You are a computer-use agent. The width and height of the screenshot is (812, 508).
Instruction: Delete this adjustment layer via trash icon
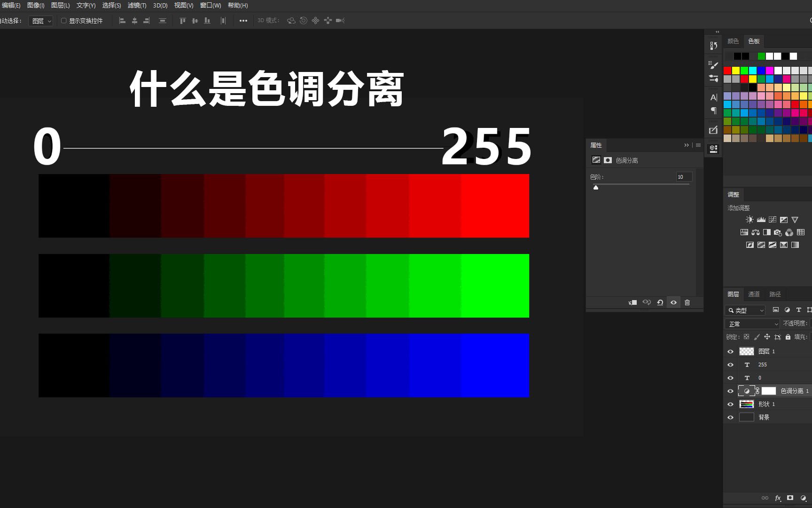point(687,302)
